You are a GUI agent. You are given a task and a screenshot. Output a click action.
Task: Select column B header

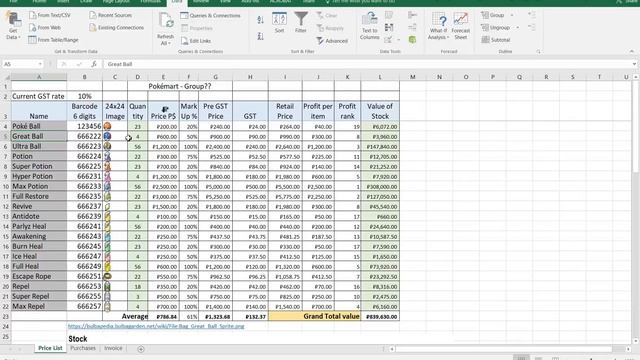pos(84,77)
